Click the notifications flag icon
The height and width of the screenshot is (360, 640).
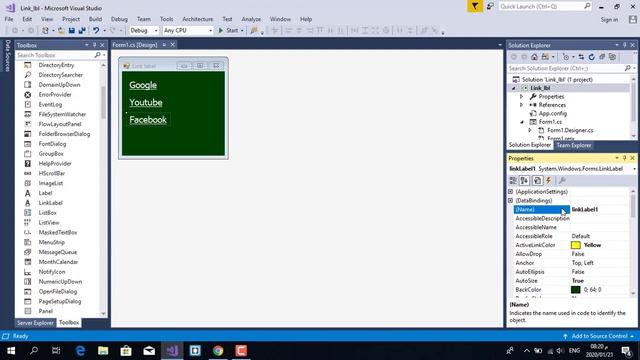475,6
